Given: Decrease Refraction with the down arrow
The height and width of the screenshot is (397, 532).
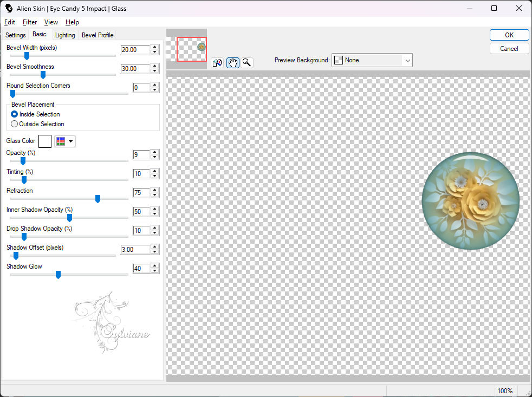Looking at the screenshot, I should (155, 196).
